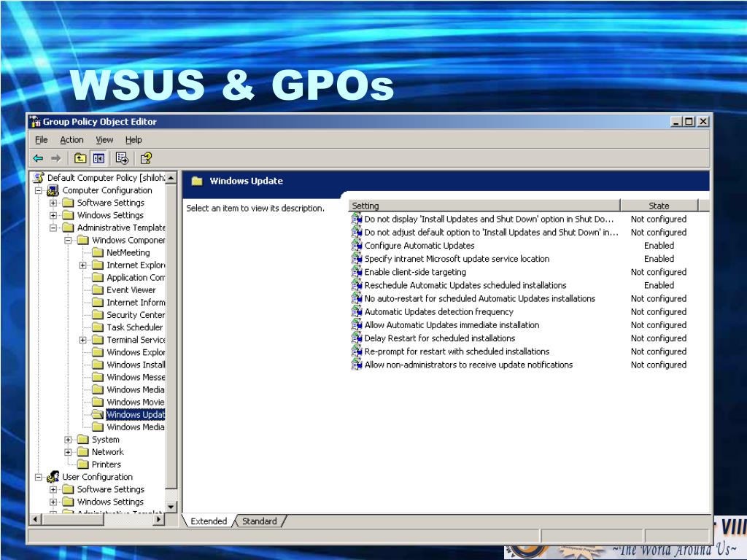Select the highlighted Windows Update tree folder
Image resolution: width=747 pixels, height=560 pixels.
[135, 414]
